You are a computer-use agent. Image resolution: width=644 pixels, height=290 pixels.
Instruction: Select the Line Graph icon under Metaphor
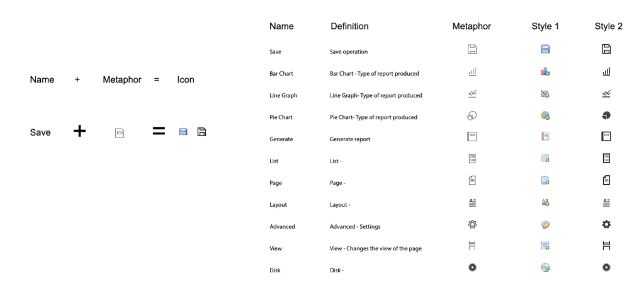pyautogui.click(x=472, y=93)
